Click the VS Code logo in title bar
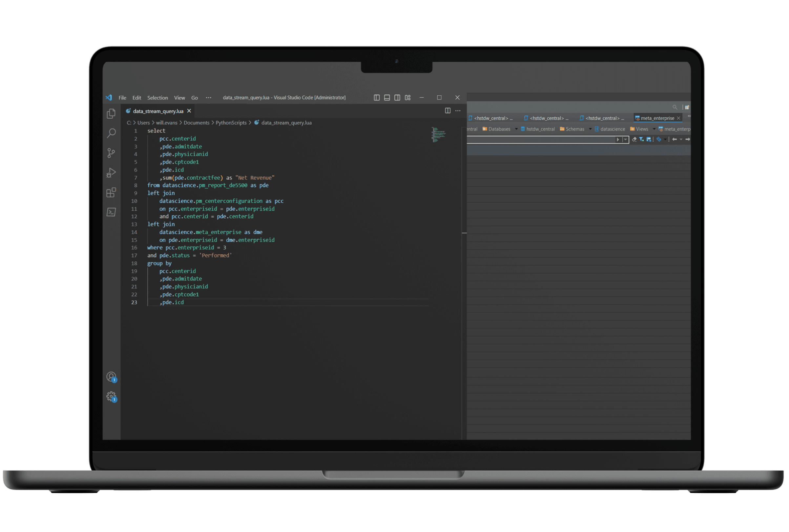The width and height of the screenshot is (789, 532). click(x=109, y=98)
